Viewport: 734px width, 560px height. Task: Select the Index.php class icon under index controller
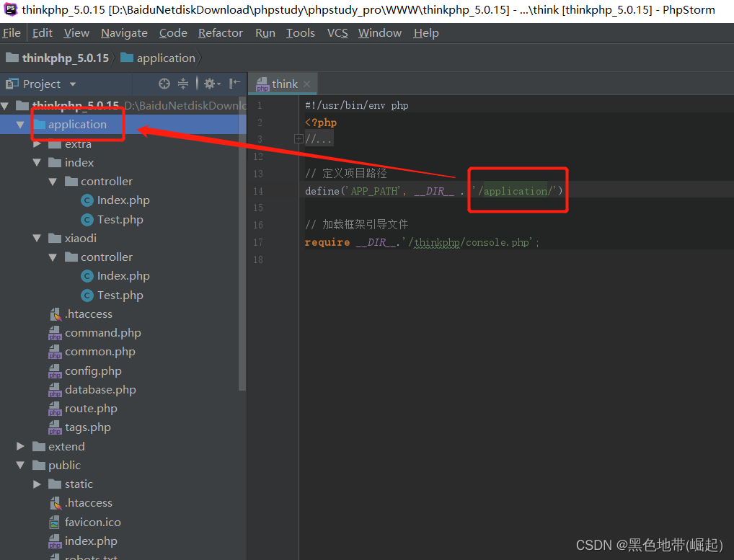click(87, 200)
